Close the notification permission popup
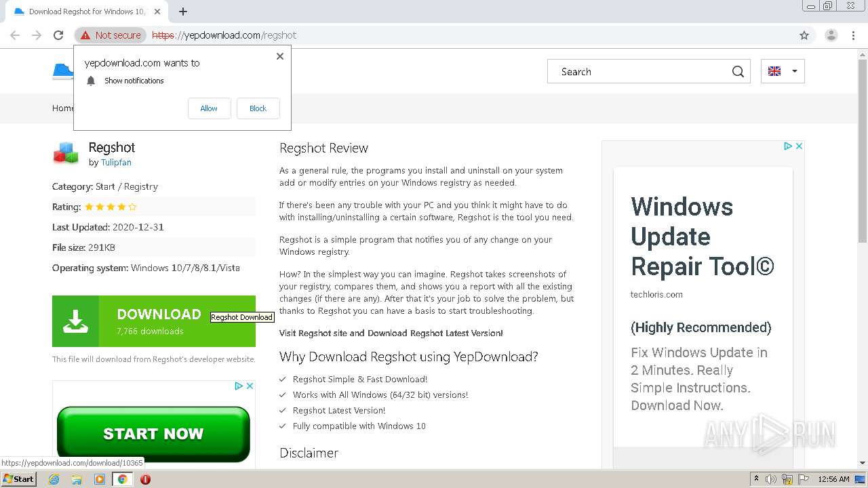 coord(279,56)
